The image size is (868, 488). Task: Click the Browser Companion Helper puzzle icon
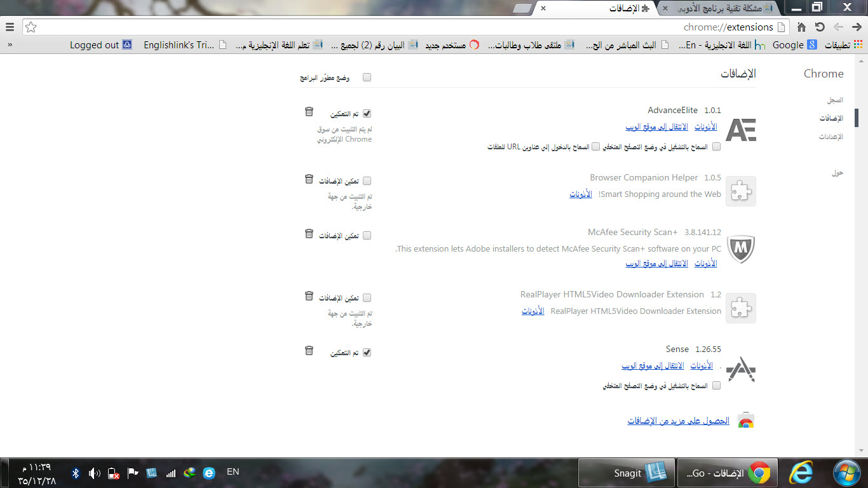point(741,191)
